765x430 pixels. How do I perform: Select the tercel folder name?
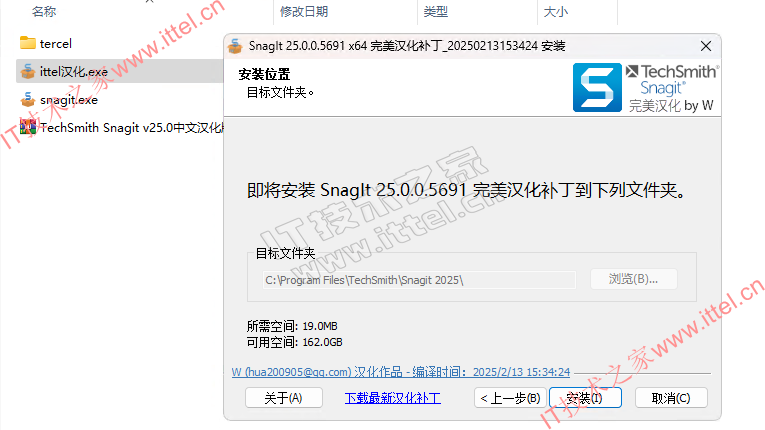click(x=56, y=43)
